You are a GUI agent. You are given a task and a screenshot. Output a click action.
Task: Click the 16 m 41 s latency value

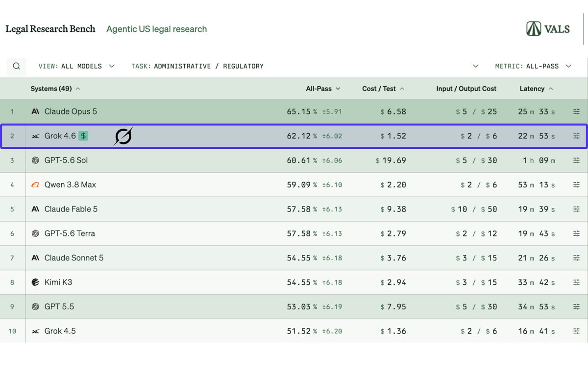point(537,331)
